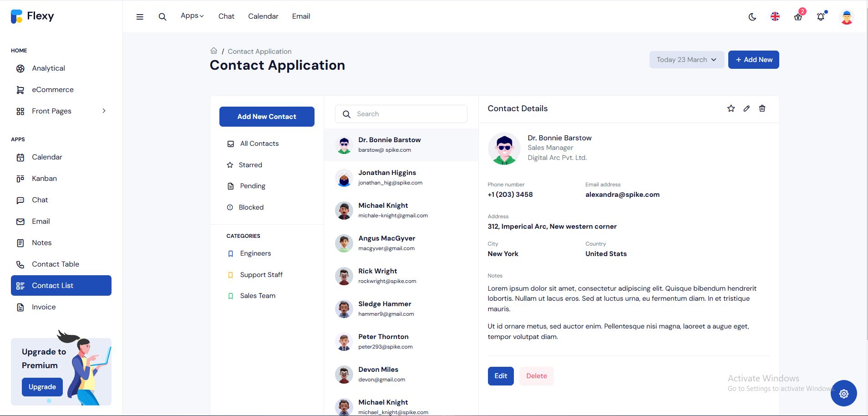868x416 pixels.
Task: Filter by Support Staff category
Action: [x=261, y=275]
